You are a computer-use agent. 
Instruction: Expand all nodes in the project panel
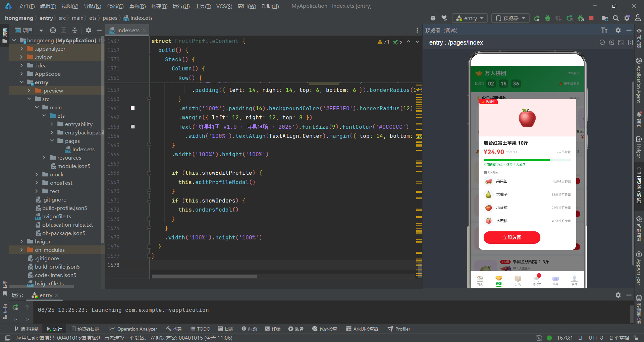tap(64, 30)
